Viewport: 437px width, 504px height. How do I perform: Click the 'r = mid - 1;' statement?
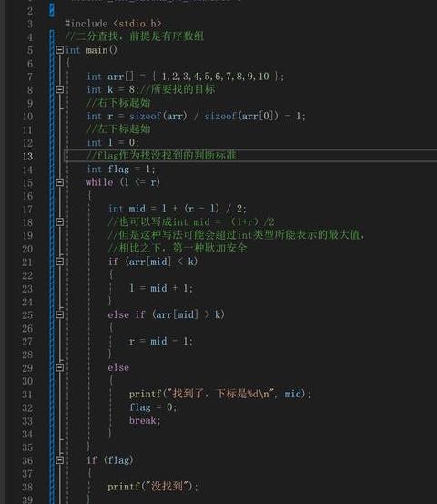coord(161,341)
